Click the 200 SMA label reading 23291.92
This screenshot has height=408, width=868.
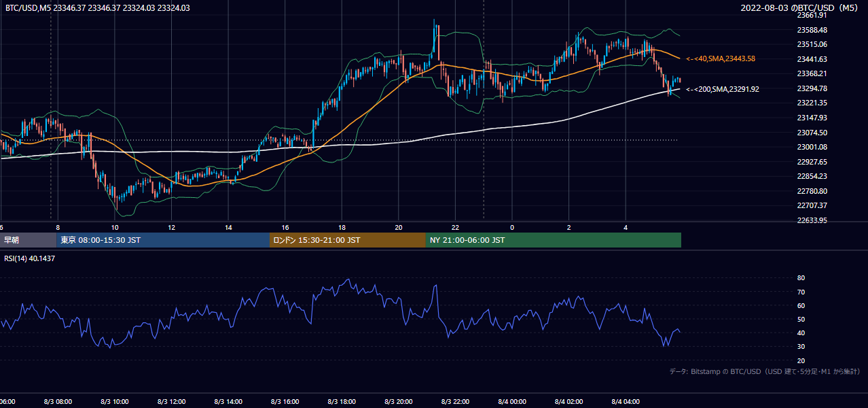coord(723,89)
